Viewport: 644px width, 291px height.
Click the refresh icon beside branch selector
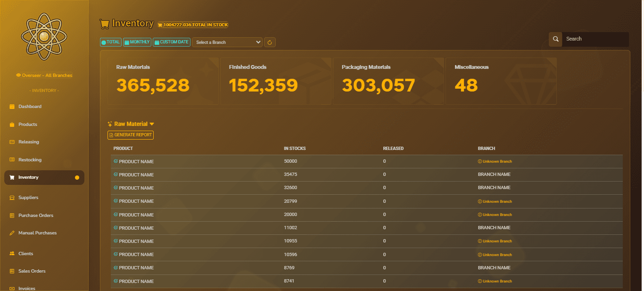point(270,42)
